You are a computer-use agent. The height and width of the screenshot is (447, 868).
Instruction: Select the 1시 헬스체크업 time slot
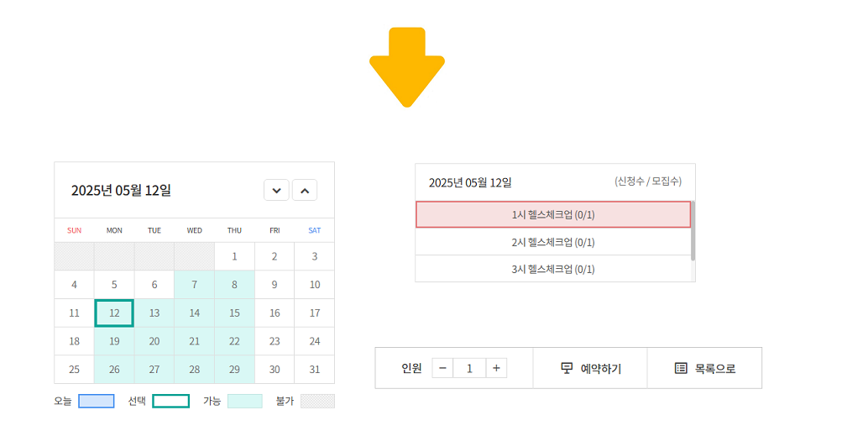[553, 214]
